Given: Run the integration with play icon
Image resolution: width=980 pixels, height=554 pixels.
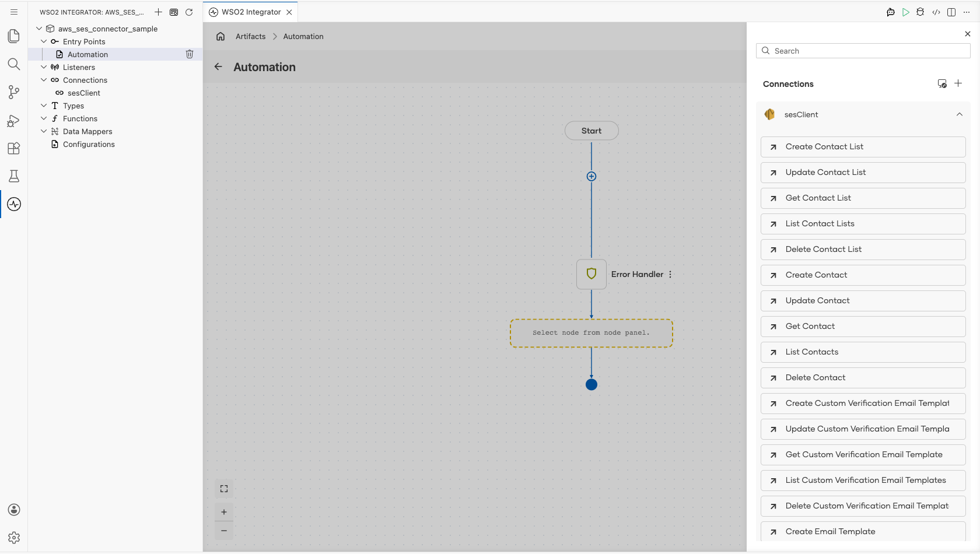Looking at the screenshot, I should (x=905, y=12).
